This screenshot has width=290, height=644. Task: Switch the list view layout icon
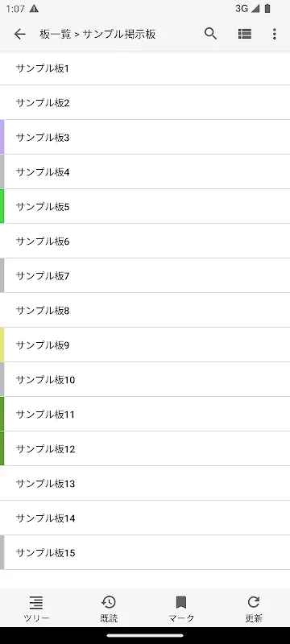tap(244, 34)
